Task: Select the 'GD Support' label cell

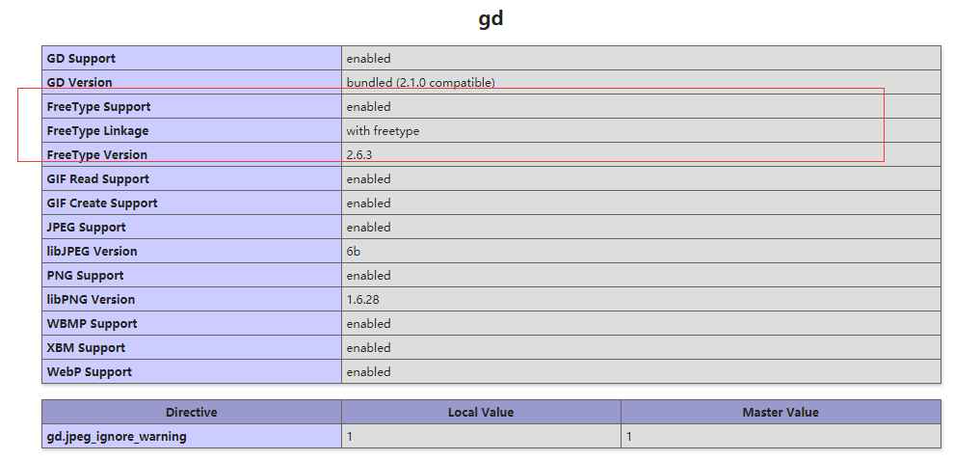Action: coord(192,58)
